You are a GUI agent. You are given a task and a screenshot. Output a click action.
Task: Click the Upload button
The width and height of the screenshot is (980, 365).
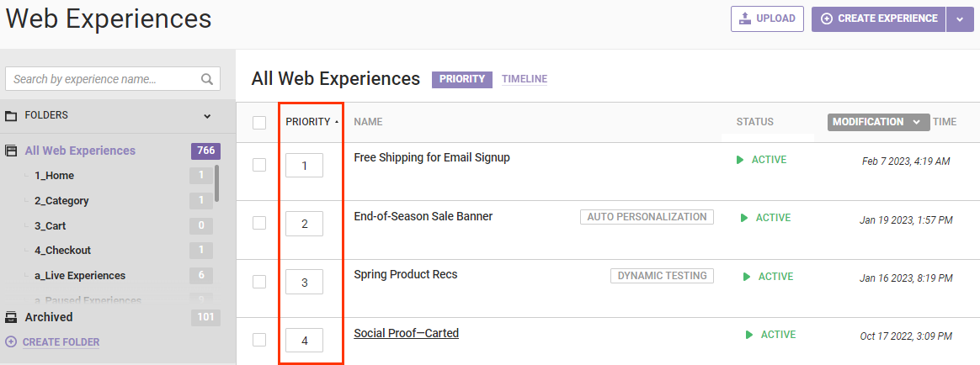[x=767, y=19]
